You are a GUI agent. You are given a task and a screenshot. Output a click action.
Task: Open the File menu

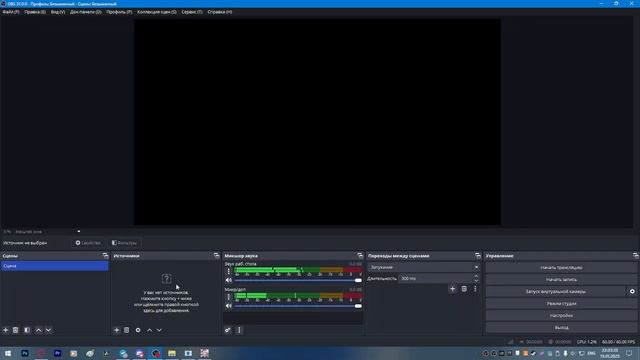coord(11,12)
